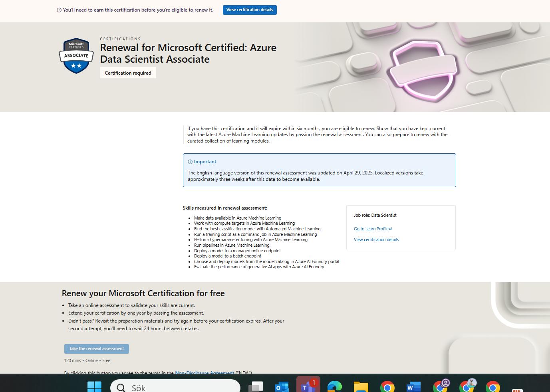Click the Microsoft Certified Associate badge icon

(76, 56)
